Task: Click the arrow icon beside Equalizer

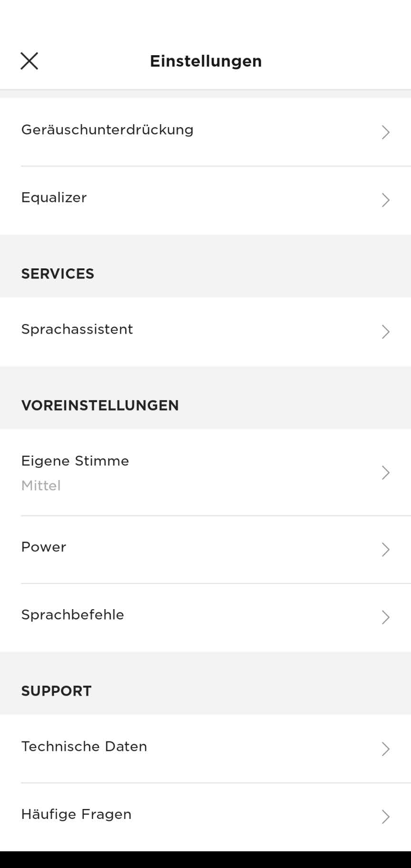Action: pos(385,200)
